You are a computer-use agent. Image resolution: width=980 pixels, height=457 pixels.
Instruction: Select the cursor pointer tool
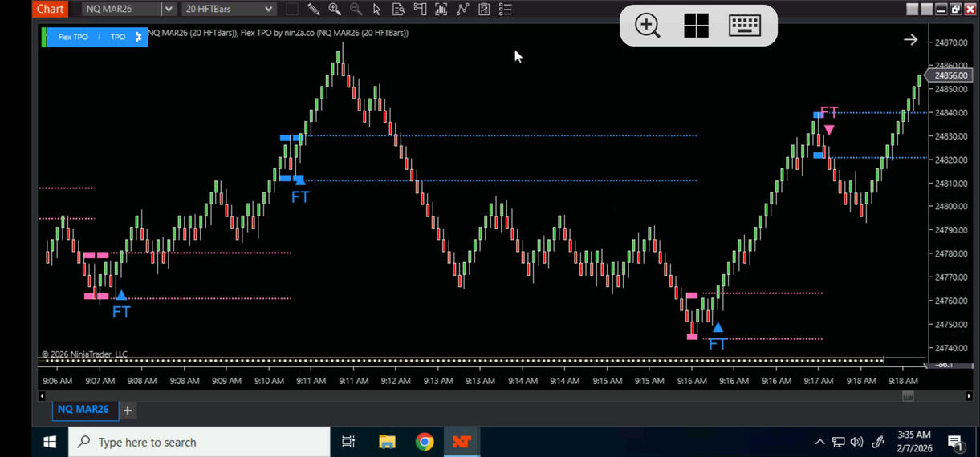tap(377, 10)
